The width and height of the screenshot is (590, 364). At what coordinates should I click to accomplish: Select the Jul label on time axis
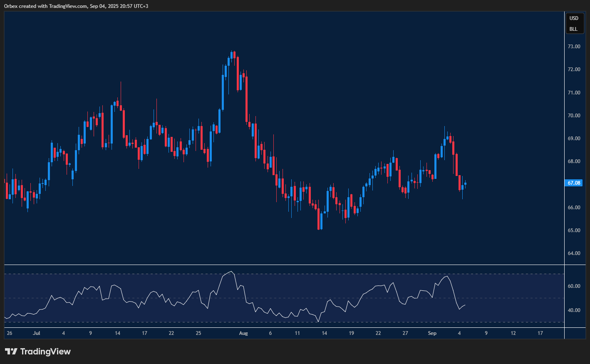coord(37,333)
